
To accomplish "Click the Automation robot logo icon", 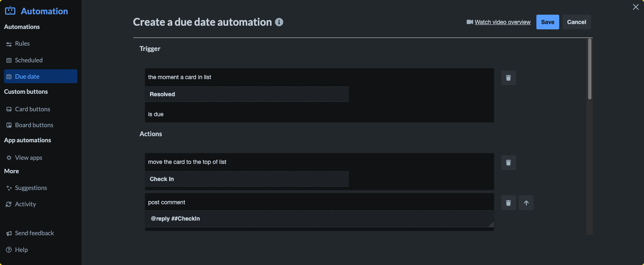I will pyautogui.click(x=10, y=11).
